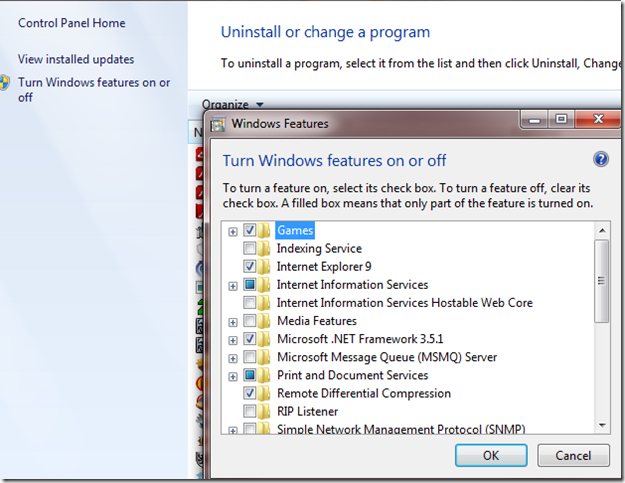Uncheck Internet Explorer 9
This screenshot has width=625, height=483.
pyautogui.click(x=250, y=266)
